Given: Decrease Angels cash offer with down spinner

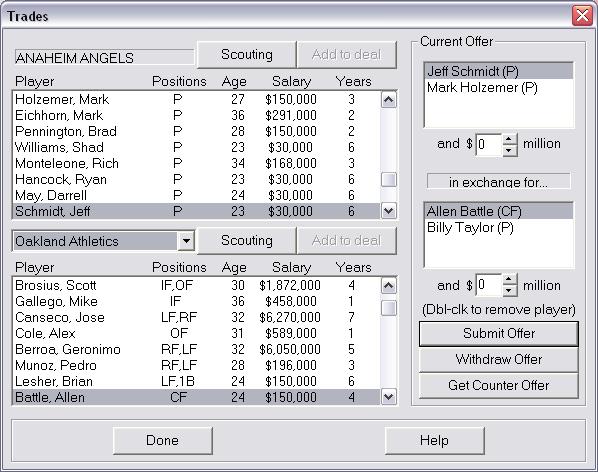Looking at the screenshot, I should (x=509, y=150).
